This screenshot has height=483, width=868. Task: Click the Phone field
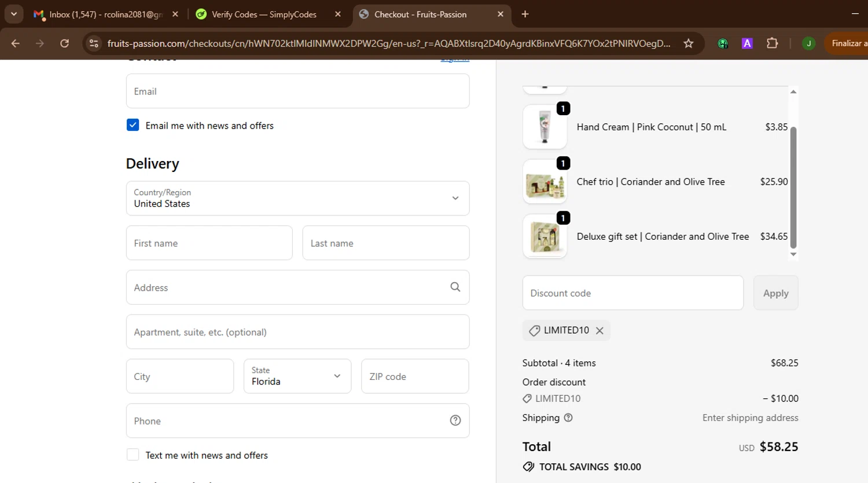[x=297, y=420]
